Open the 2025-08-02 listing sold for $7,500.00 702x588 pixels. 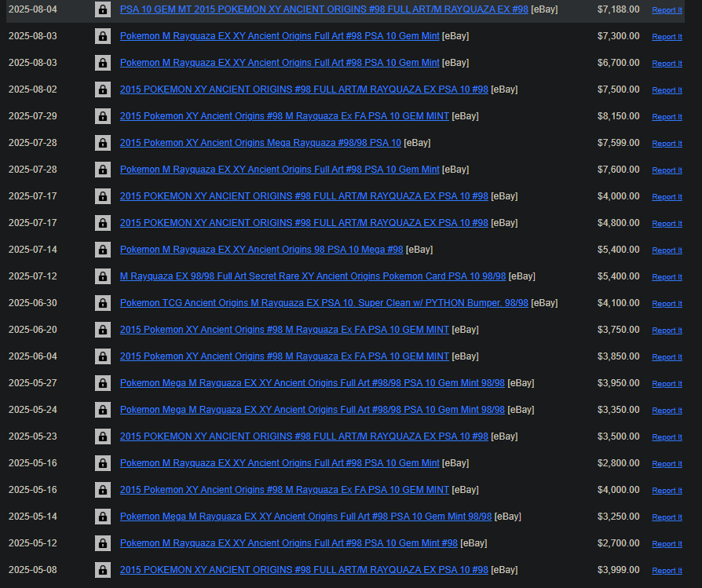pyautogui.click(x=304, y=89)
